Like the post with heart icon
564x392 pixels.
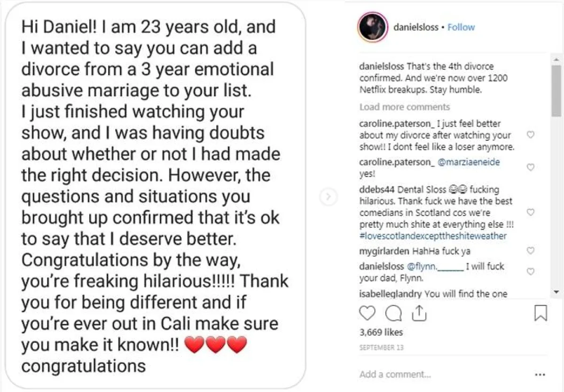368,313
